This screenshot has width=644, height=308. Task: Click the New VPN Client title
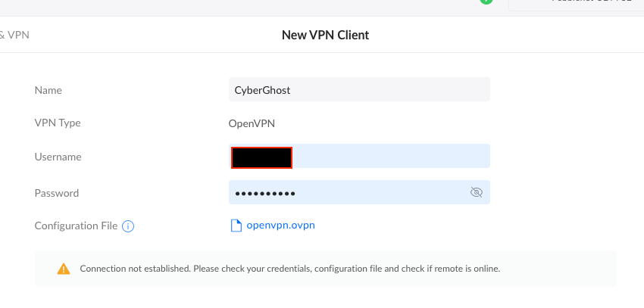pos(325,35)
